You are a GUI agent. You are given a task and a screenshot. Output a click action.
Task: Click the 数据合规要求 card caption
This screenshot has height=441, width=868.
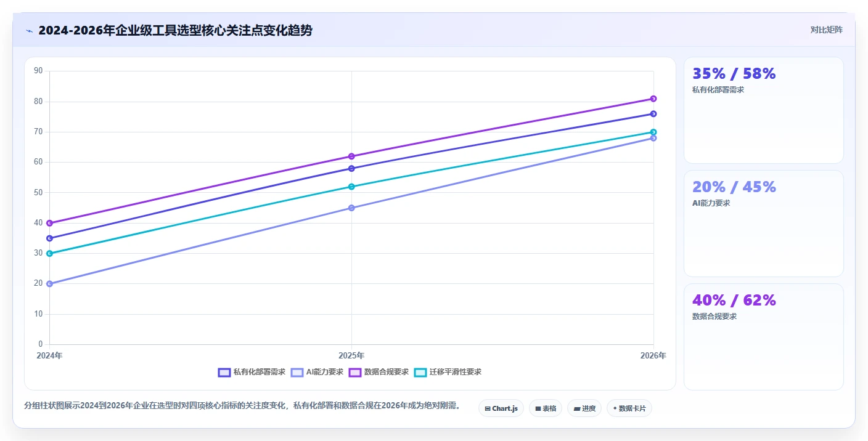(x=714, y=317)
